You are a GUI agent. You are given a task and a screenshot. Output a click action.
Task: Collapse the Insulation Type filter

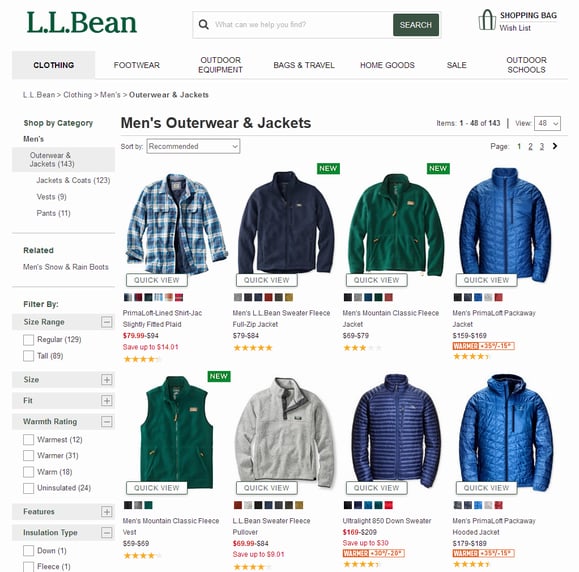point(107,532)
